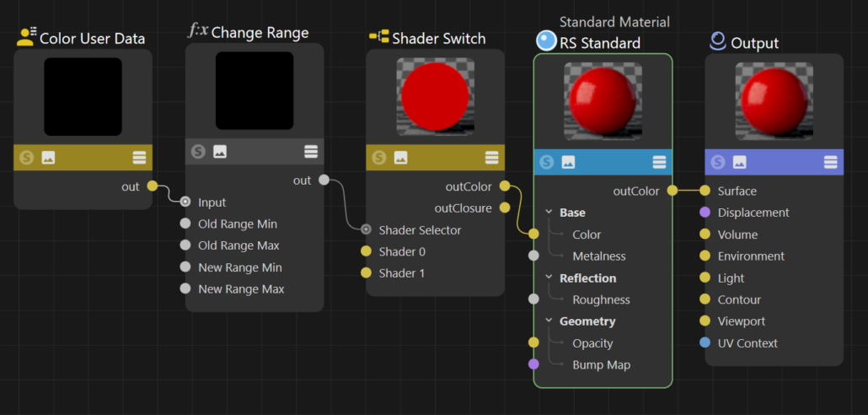The image size is (868, 415).
Task: Click the outClosure output label
Action: 463,207
